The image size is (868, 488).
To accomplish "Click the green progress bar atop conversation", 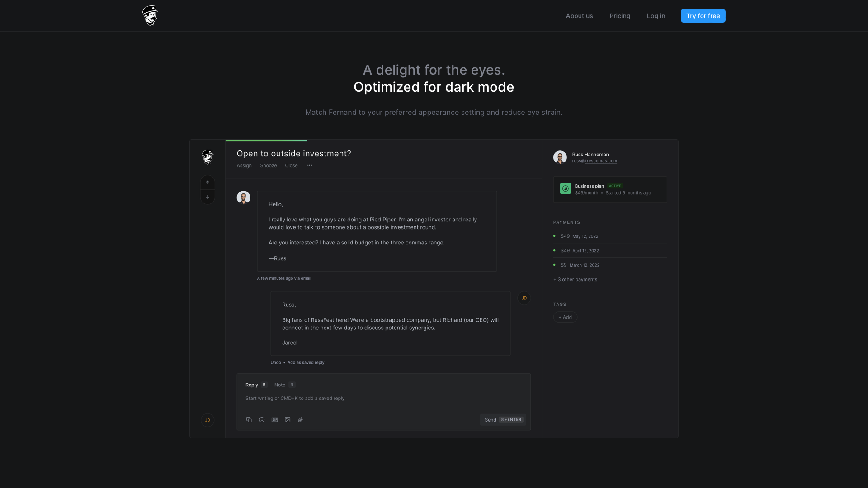I will pos(266,141).
